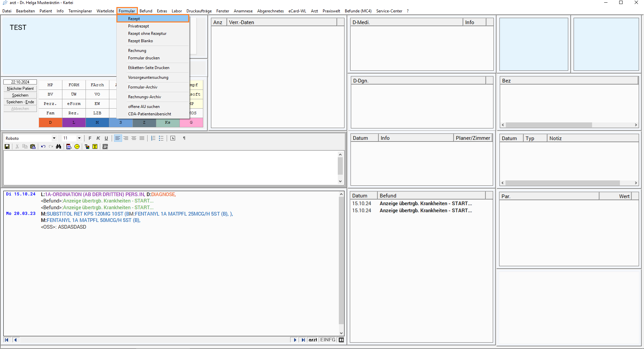644x349 pixels.
Task: Click into the text editor area
Action: coord(170,168)
